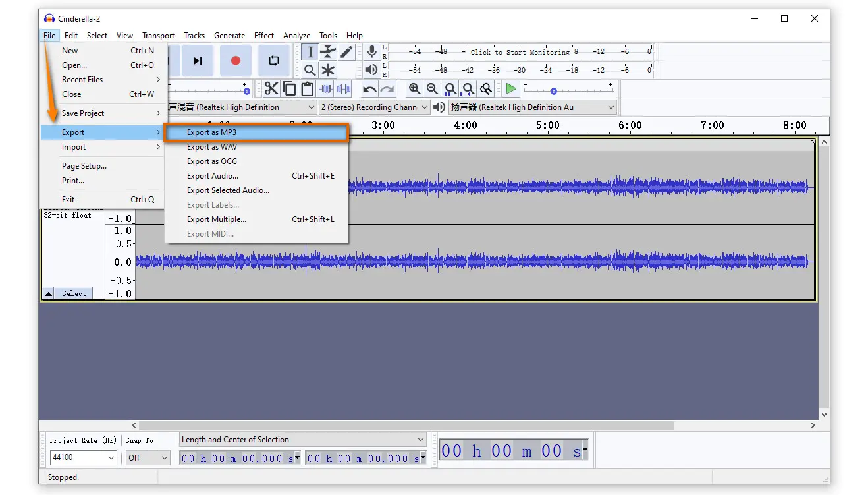This screenshot has height=495, width=868.
Task: Click the playback speed slider handle
Action: (554, 92)
